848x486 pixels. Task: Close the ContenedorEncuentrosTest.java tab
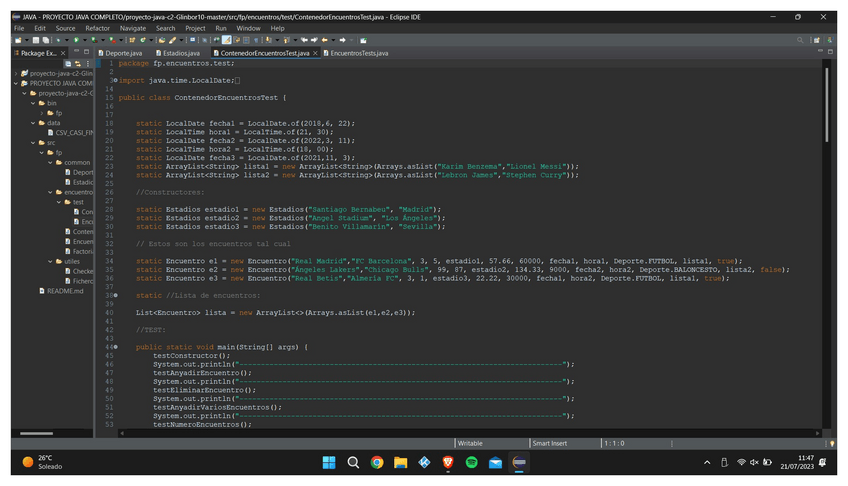coord(315,52)
